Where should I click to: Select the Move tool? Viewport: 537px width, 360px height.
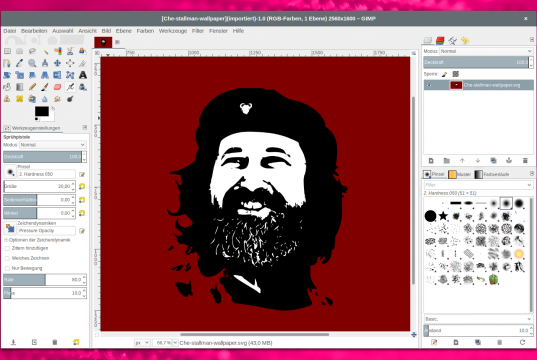[58, 63]
